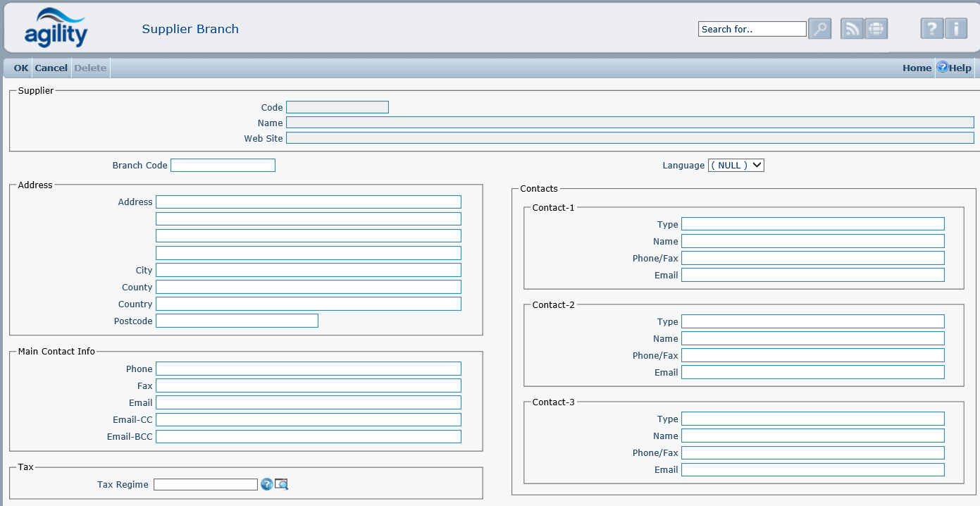This screenshot has height=506, width=980.
Task: Click the Contact-1 Type field
Action: pos(812,224)
